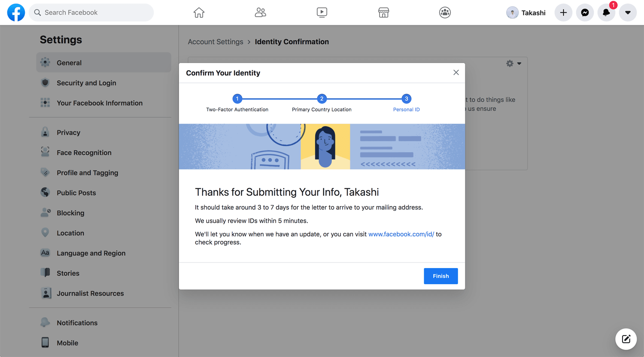Click the Finish button
The height and width of the screenshot is (357, 644).
coord(440,276)
